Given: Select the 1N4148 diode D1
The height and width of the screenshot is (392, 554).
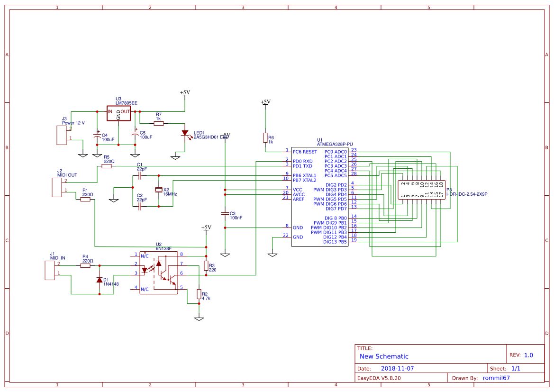Looking at the screenshot, I should click(x=99, y=280).
